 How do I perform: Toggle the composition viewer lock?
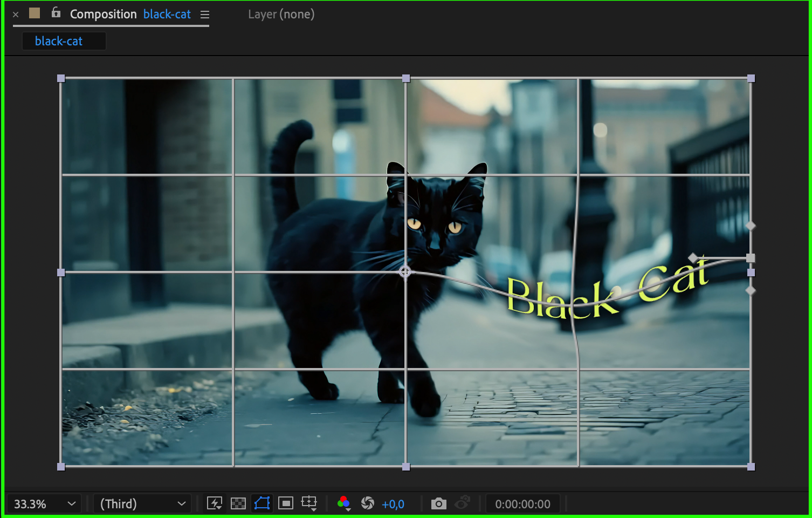pyautogui.click(x=56, y=12)
